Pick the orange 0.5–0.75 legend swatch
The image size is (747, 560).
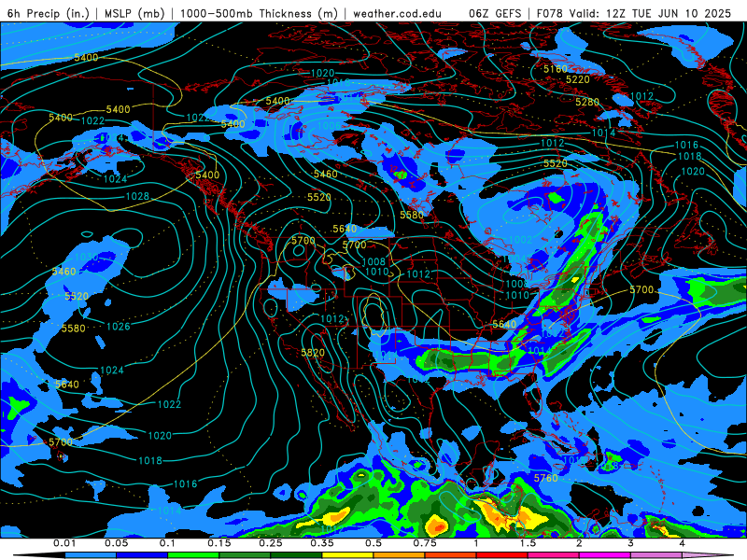point(400,555)
